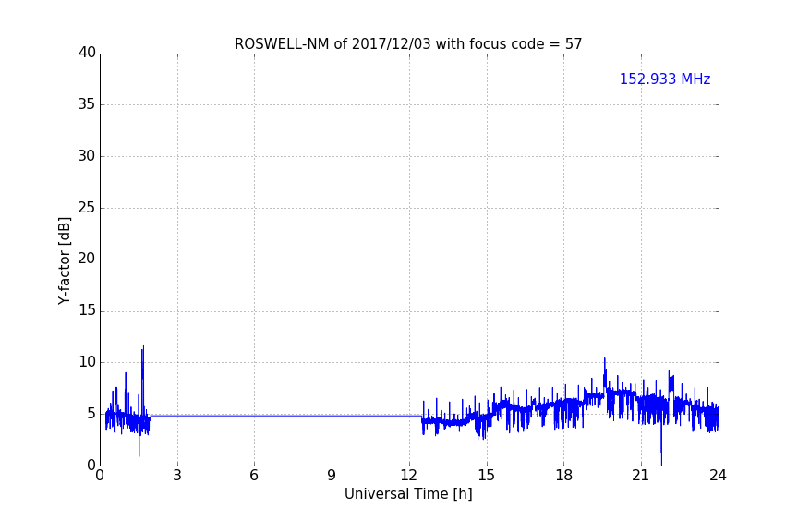Click y-axis tick label '25'
The image size is (798, 532).
[x=87, y=207]
